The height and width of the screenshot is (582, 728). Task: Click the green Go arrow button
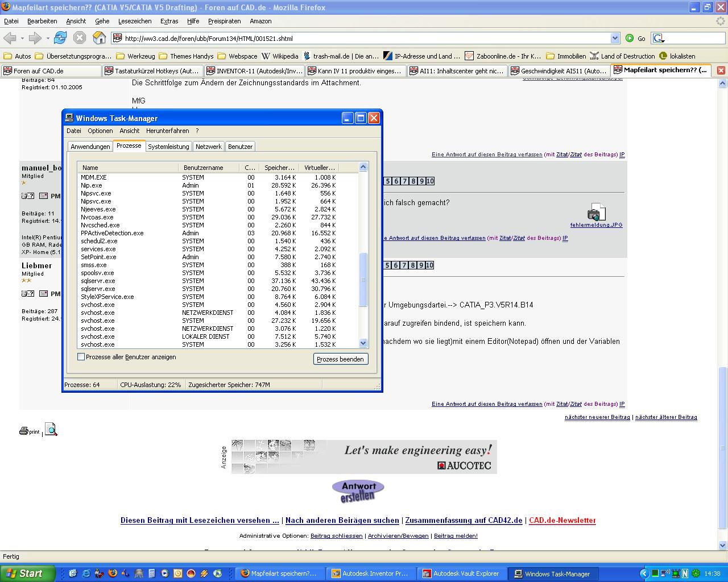tap(630, 38)
